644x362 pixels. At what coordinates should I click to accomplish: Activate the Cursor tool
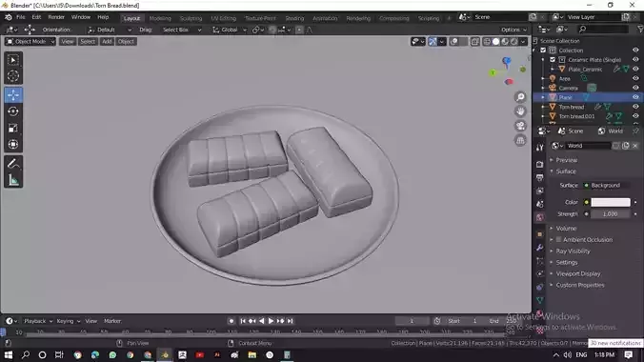click(13, 76)
